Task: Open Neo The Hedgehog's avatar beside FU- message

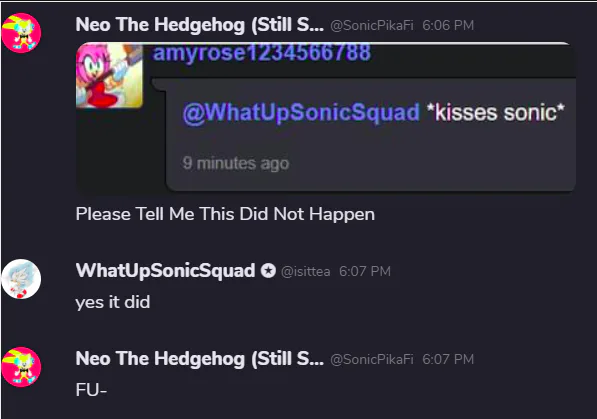Action: pos(21,367)
